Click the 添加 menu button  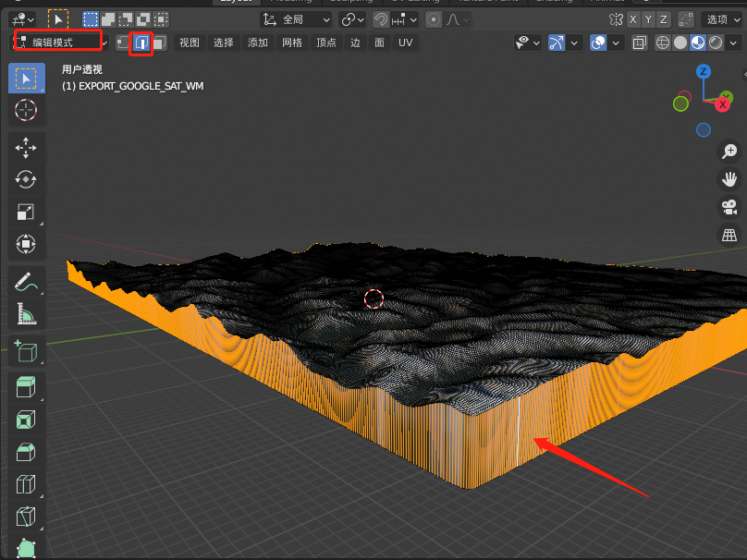(258, 43)
